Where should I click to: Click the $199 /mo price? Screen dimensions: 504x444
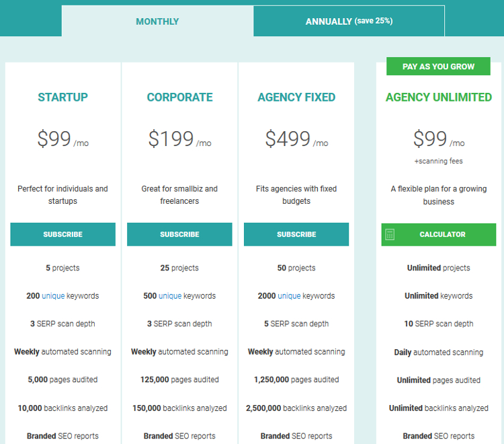179,139
